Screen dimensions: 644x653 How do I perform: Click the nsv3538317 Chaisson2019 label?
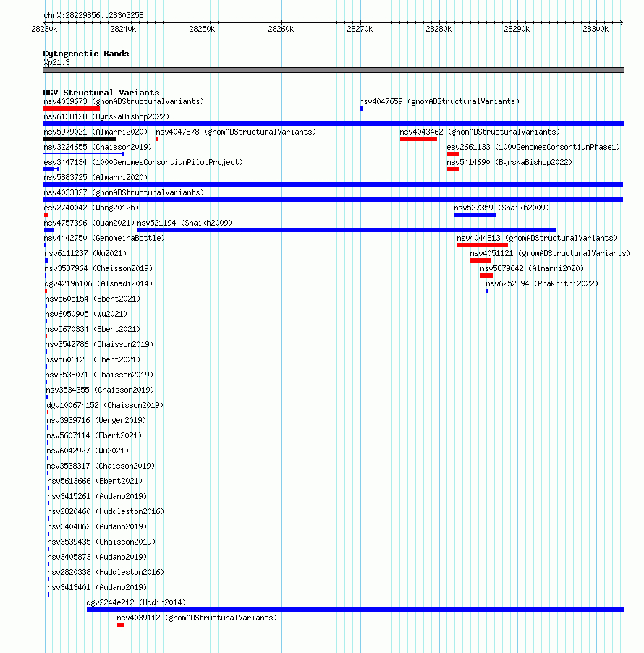(x=101, y=466)
